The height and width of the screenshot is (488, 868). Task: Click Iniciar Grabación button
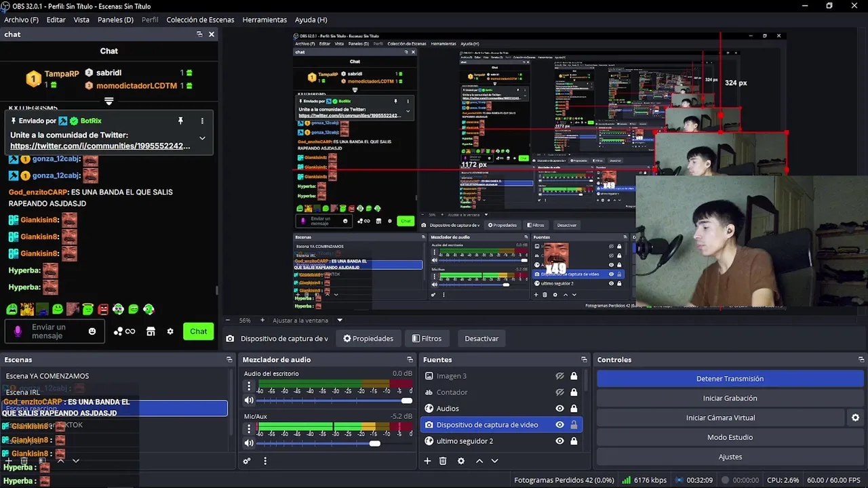[x=730, y=398]
